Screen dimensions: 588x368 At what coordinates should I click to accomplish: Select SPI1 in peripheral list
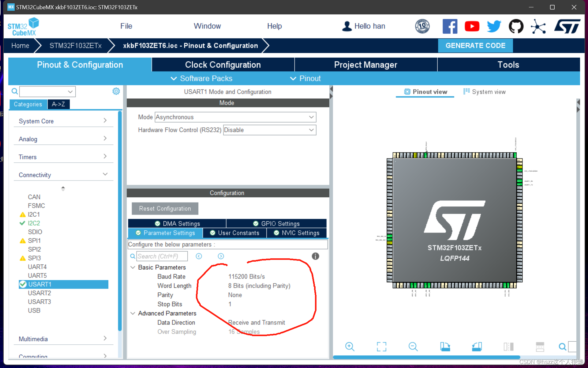click(34, 241)
